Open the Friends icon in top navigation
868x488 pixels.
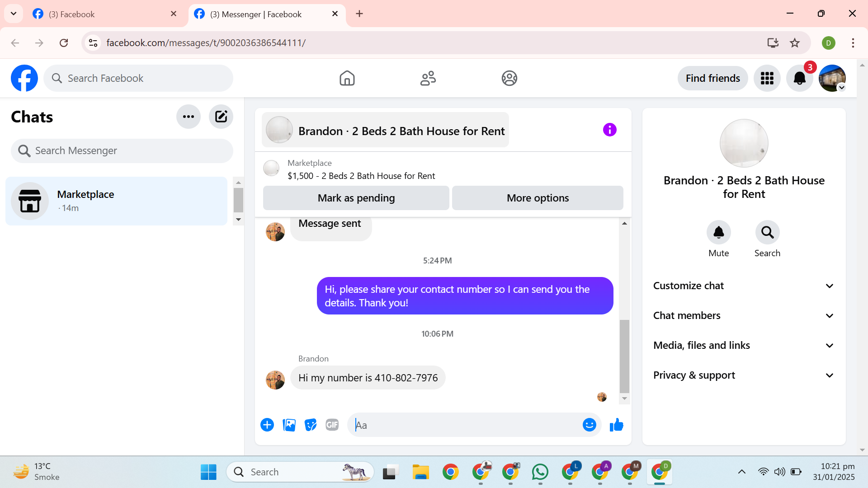tap(428, 78)
